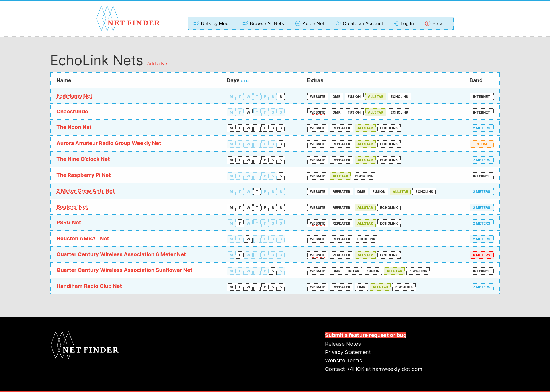Expand the 2 METERS band filter
Viewport: 550px width, 392px height.
[481, 128]
